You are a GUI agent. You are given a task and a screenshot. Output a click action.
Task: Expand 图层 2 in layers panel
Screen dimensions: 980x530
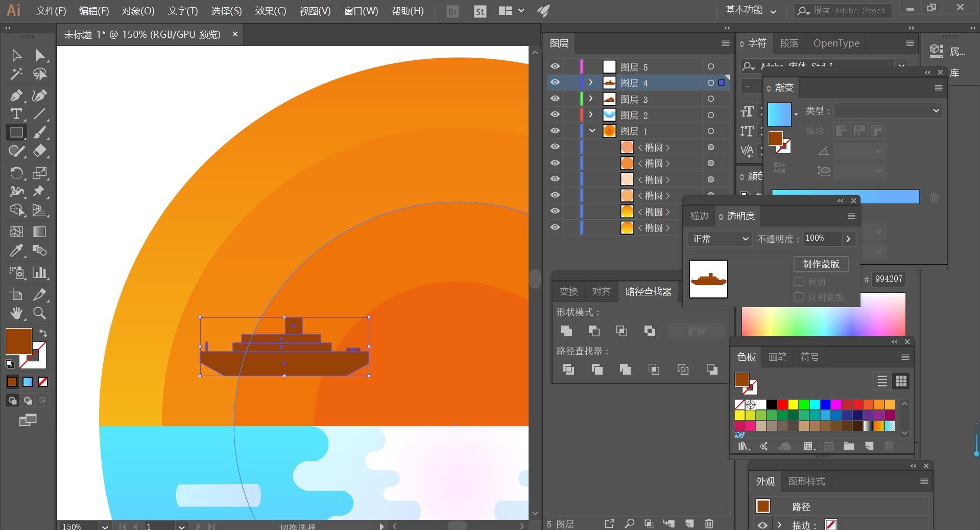pos(591,114)
